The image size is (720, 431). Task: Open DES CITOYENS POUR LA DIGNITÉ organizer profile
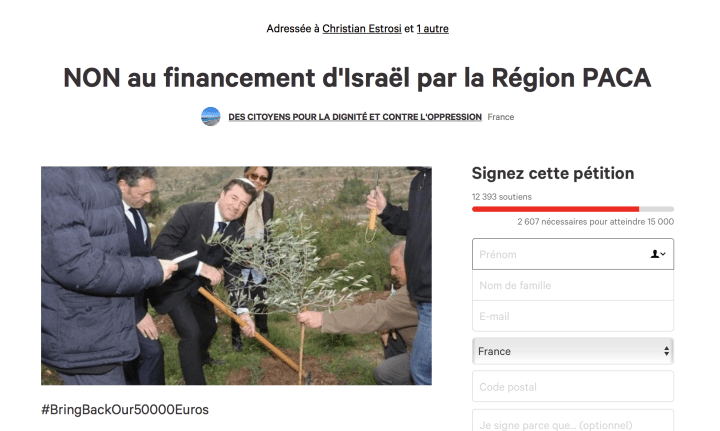coord(355,117)
